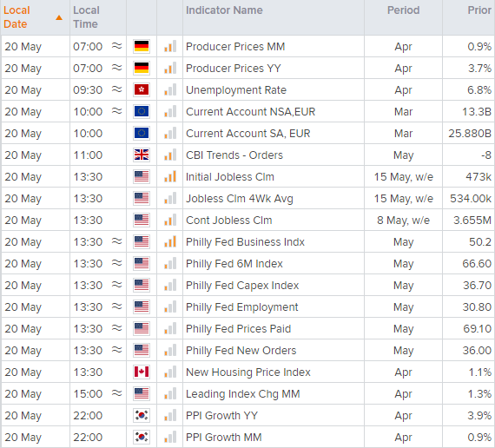Select the Period column header
This screenshot has width=495, height=448.
point(403,10)
